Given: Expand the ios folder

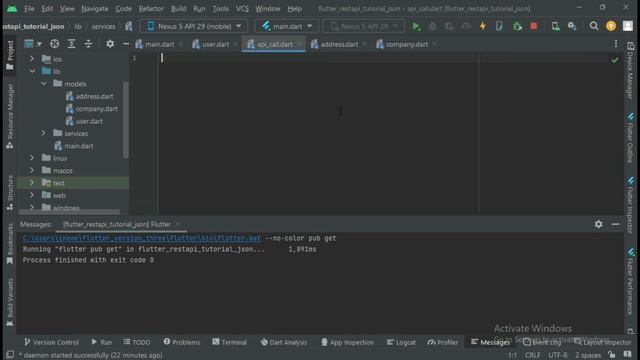Looking at the screenshot, I should (x=32, y=59).
